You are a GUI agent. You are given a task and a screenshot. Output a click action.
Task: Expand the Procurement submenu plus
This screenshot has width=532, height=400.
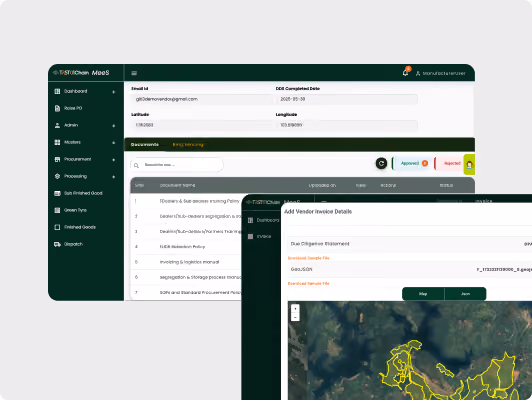pyautogui.click(x=114, y=160)
